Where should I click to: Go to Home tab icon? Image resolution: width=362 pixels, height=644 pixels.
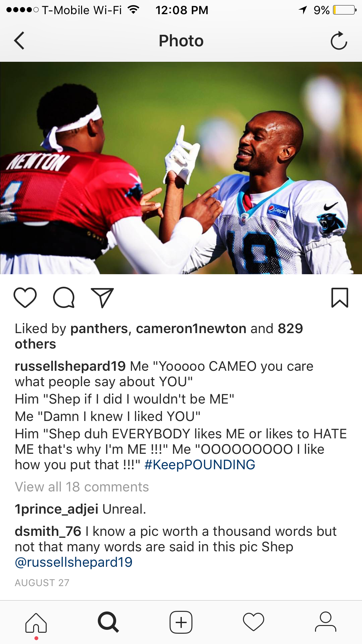click(36, 623)
